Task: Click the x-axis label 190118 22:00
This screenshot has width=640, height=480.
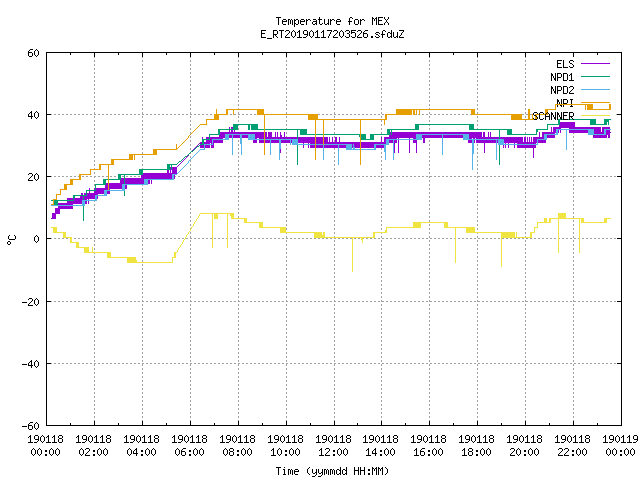Action: tap(572, 446)
